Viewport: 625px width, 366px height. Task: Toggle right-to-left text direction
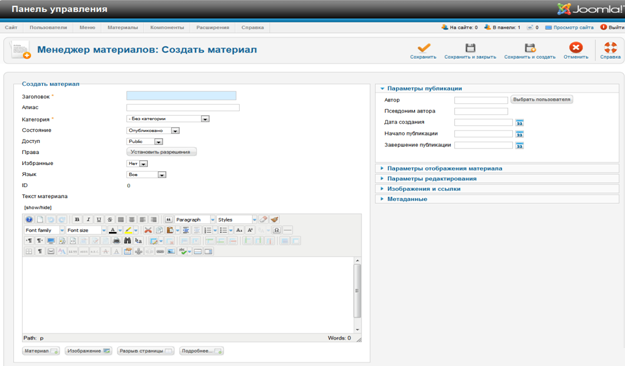tap(40, 241)
